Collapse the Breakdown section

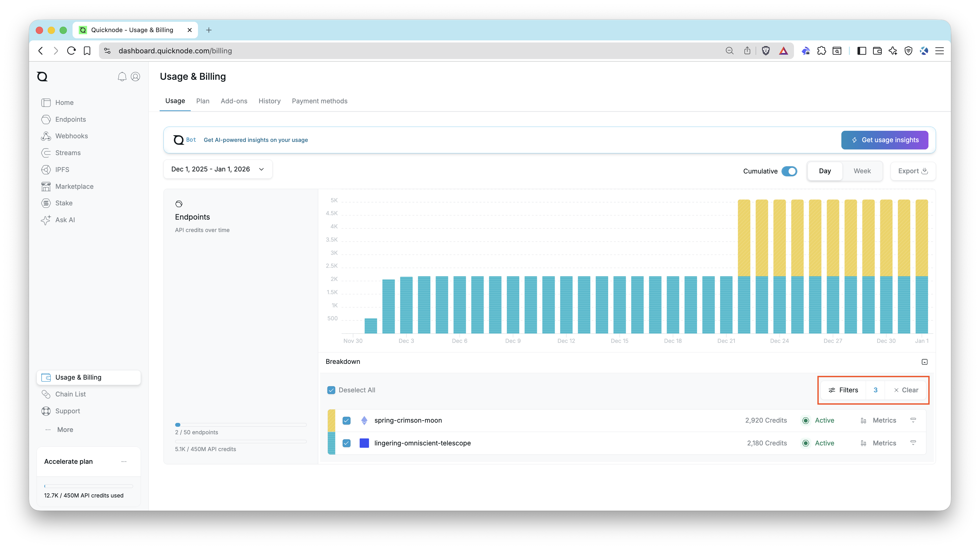click(925, 362)
